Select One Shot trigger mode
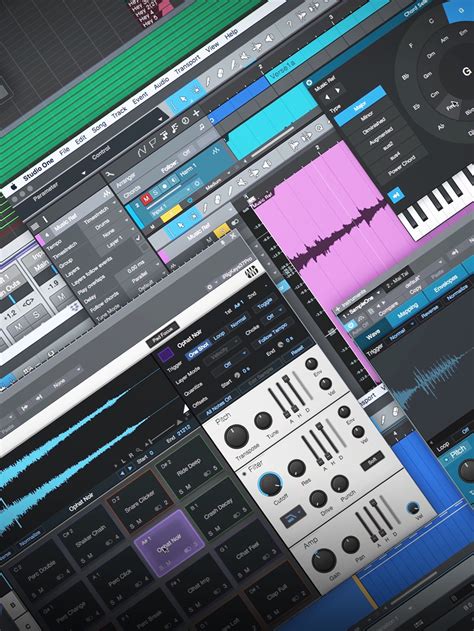Image resolution: width=474 pixels, height=631 pixels. (198, 351)
